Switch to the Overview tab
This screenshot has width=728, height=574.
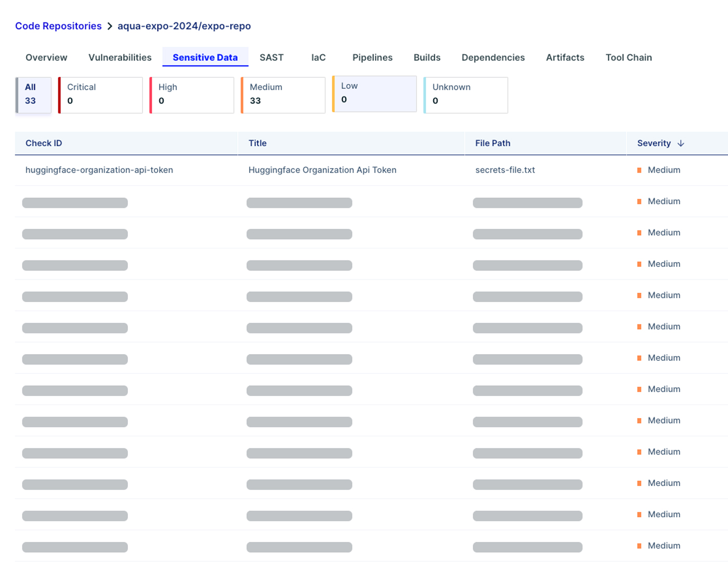tap(46, 57)
